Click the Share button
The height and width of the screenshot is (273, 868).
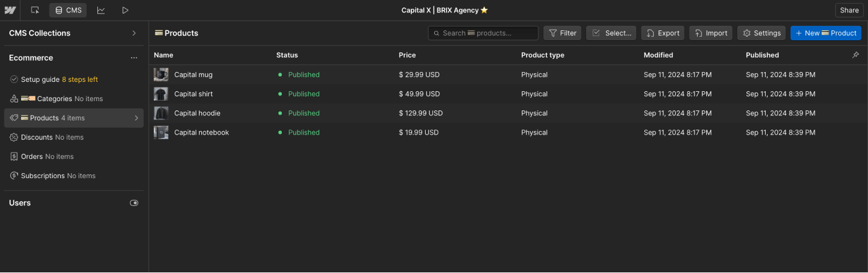pos(849,10)
